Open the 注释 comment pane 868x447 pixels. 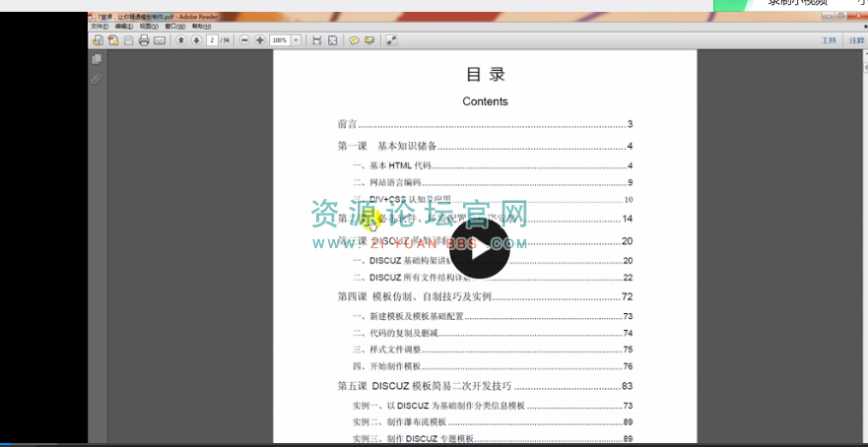point(856,40)
